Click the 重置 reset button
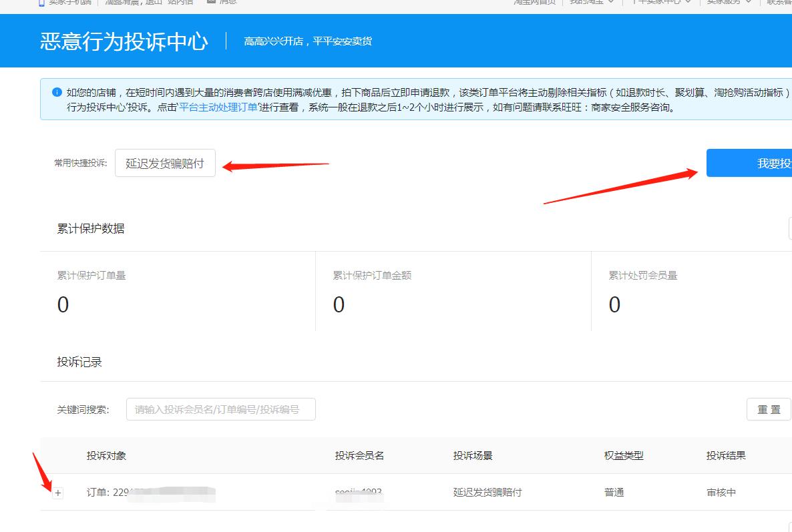Viewport: 792px width, 532px height. pos(769,409)
